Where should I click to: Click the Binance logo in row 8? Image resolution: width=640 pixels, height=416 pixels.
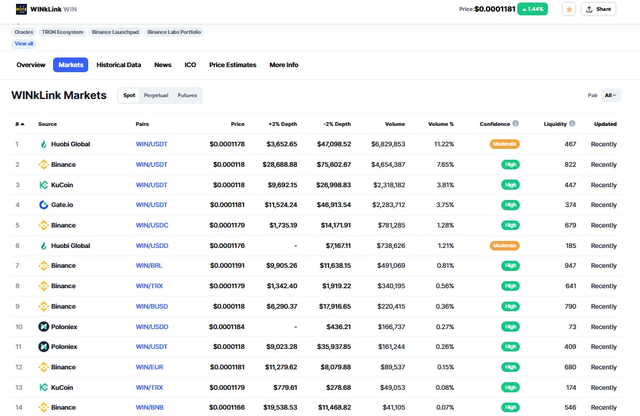coord(43,286)
